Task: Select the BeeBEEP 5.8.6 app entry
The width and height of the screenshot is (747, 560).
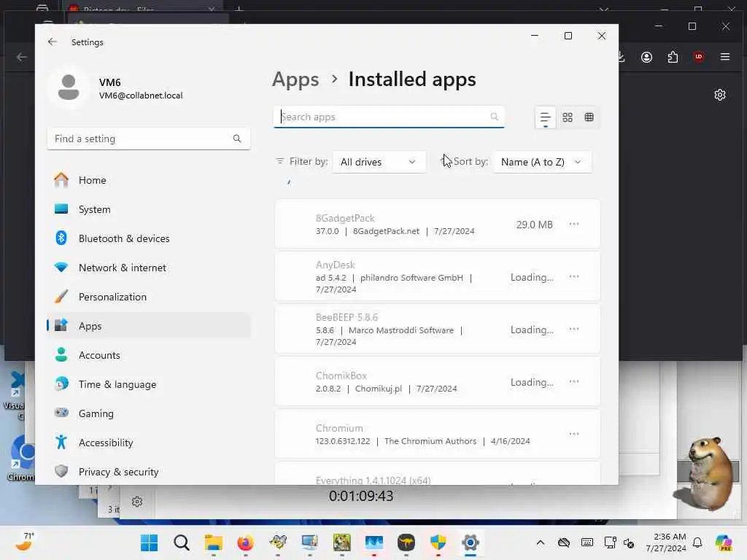Action: pos(438,329)
